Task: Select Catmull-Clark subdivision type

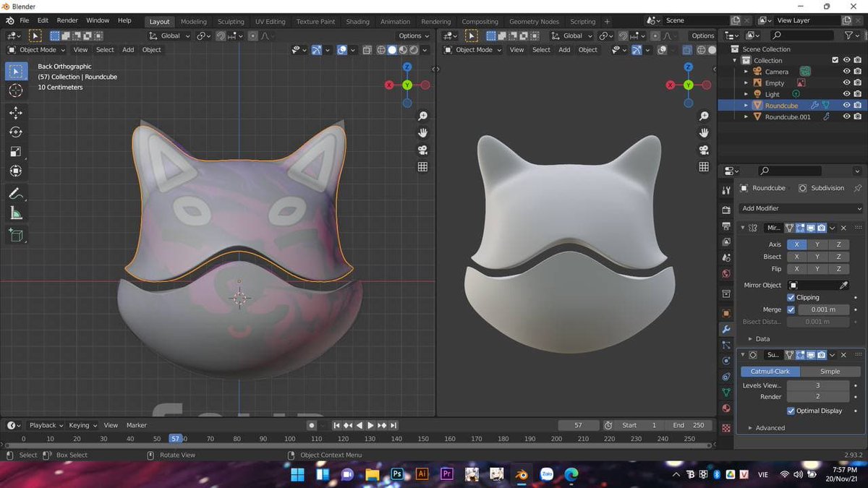Action: [770, 372]
